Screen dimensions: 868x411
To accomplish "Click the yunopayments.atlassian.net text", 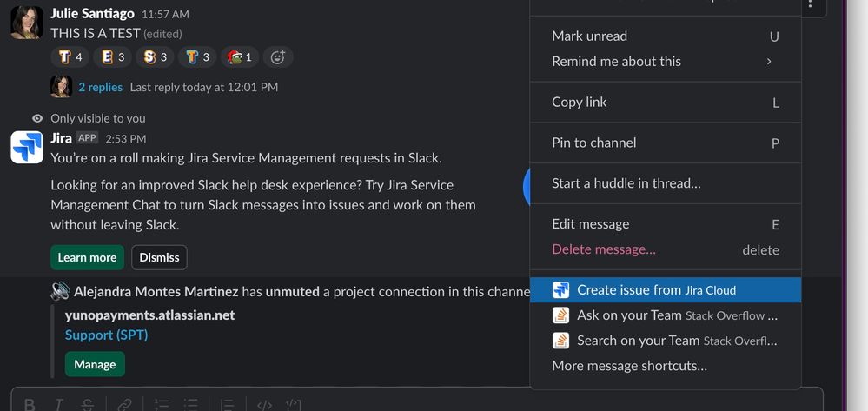I will 150,315.
